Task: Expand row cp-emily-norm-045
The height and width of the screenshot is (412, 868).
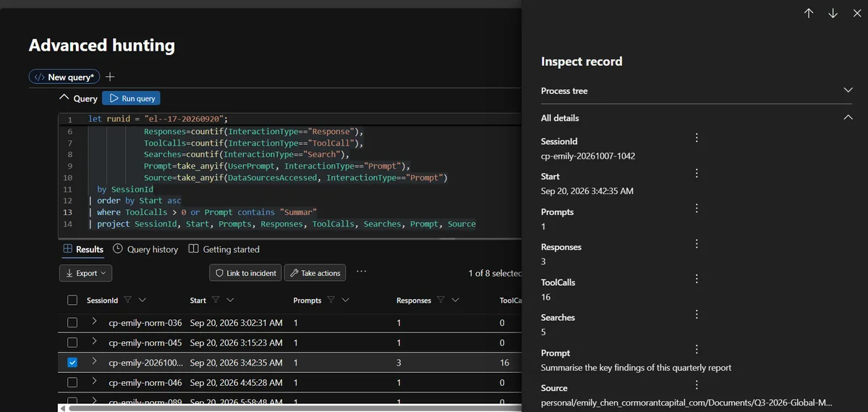Action: click(x=94, y=342)
